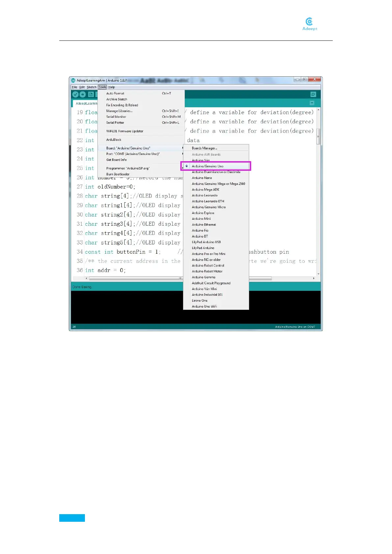Click the New sketch toolbar icon
Image resolution: width=392 pixels, height=554 pixels.
(91, 94)
